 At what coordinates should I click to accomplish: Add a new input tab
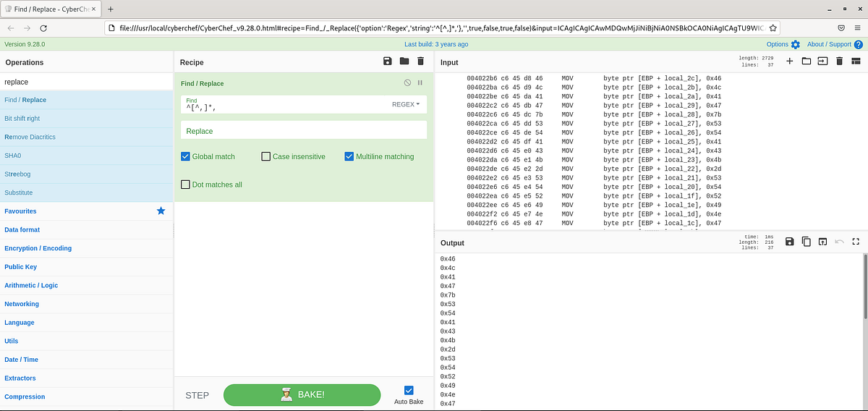point(789,62)
